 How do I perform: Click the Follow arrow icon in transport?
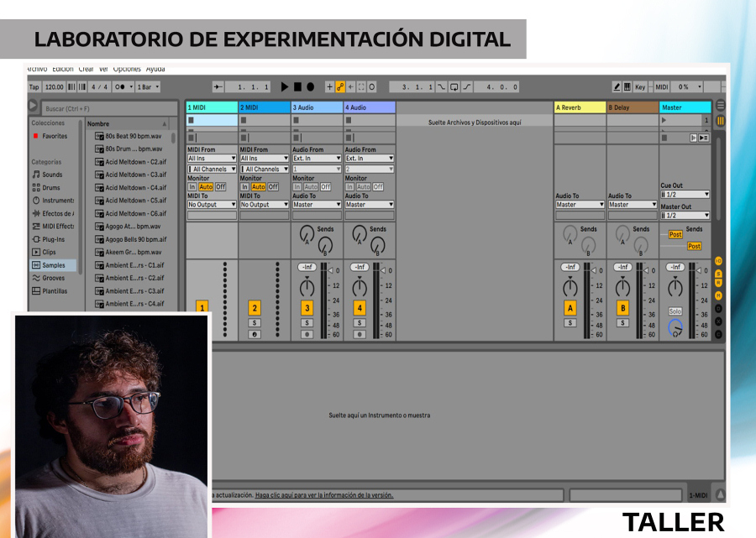[218, 87]
